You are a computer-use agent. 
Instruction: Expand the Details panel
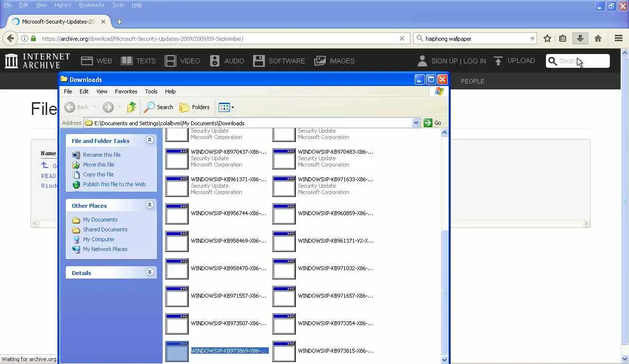coord(150,273)
